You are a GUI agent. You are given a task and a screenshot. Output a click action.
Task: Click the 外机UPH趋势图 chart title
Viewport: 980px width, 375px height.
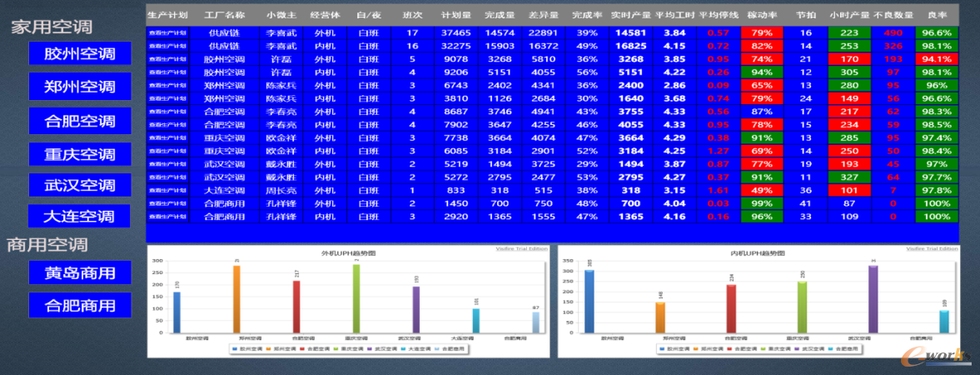[x=348, y=253]
